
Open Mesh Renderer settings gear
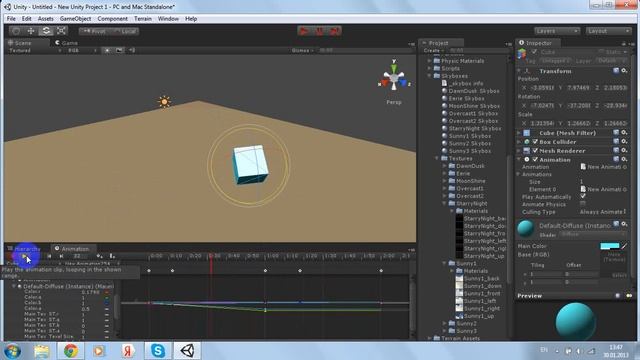(624, 151)
